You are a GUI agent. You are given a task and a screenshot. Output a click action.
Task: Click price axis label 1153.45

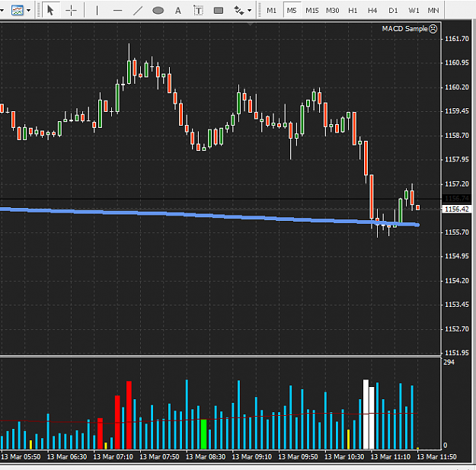coord(457,305)
